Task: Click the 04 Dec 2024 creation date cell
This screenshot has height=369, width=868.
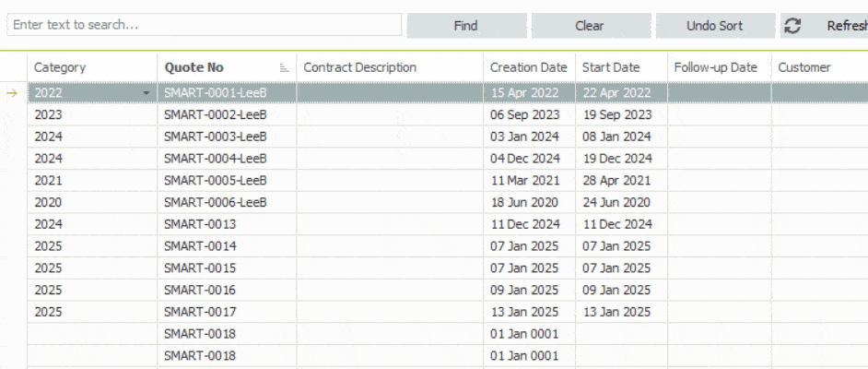Action: tap(525, 159)
